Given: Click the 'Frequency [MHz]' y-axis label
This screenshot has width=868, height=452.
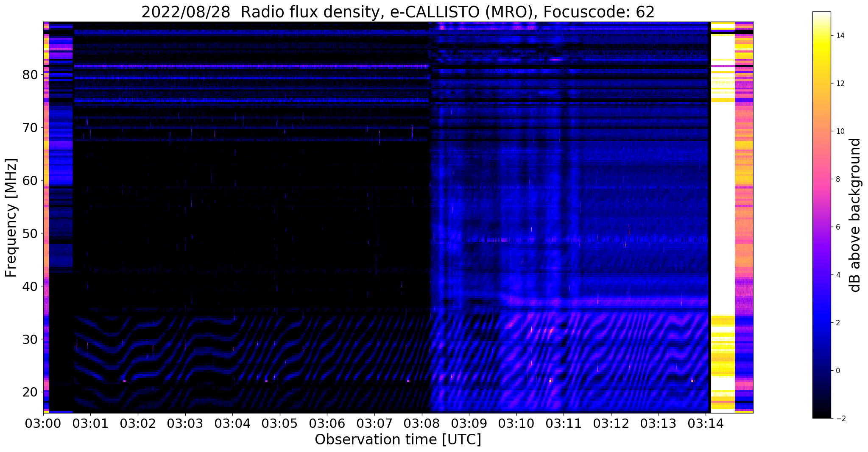Looking at the screenshot, I should [x=11, y=218].
